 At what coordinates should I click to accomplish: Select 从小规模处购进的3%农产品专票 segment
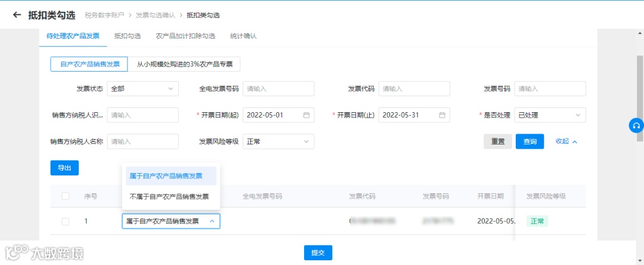[184, 64]
